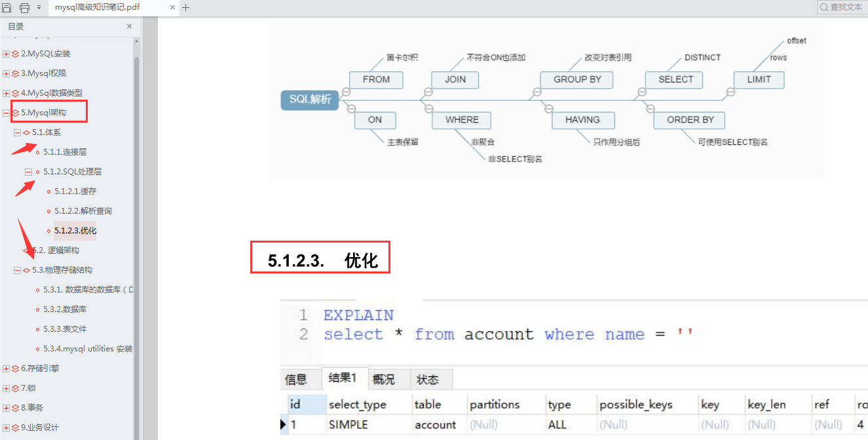This screenshot has height=440, width=868.
Task: Click the '结果1' tab label on the page
Action: 343,378
